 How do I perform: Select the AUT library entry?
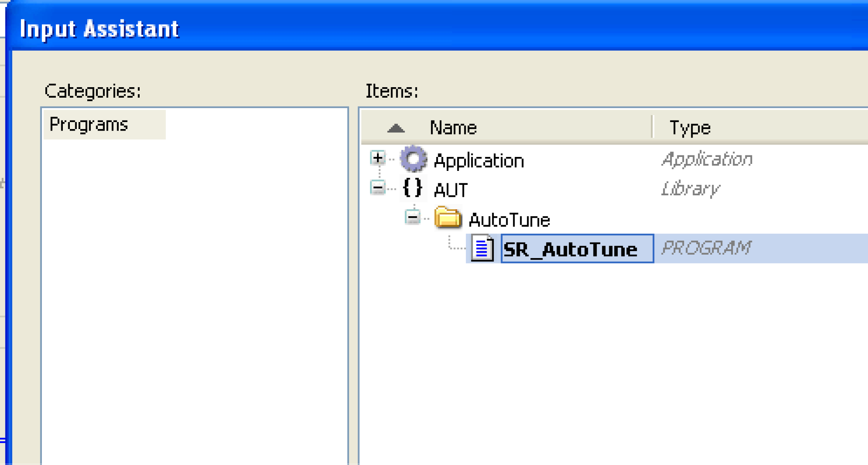(451, 190)
